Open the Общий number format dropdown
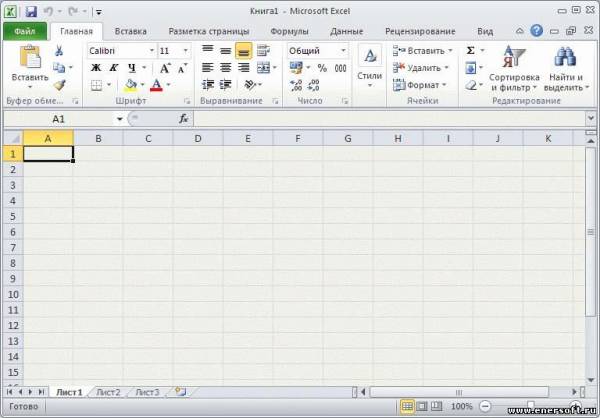The width and height of the screenshot is (600, 418). point(343,51)
